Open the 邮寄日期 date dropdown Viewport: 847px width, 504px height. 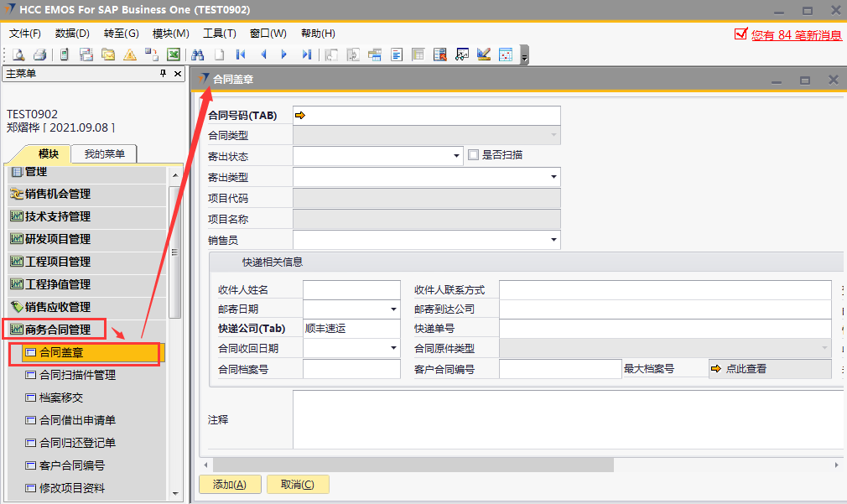pyautogui.click(x=394, y=309)
